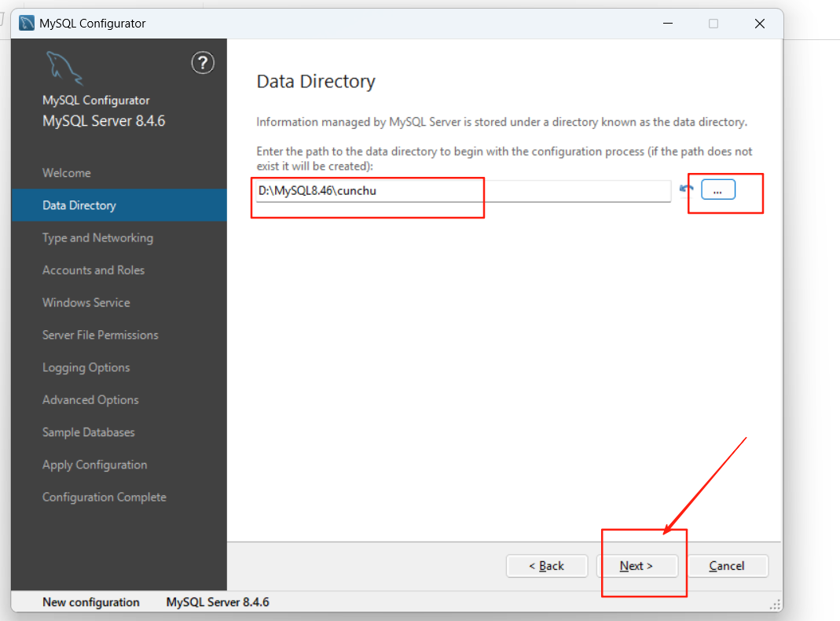Image resolution: width=840 pixels, height=621 pixels.
Task: Click the MySQL dolphin logo in sidebar
Action: point(64,68)
